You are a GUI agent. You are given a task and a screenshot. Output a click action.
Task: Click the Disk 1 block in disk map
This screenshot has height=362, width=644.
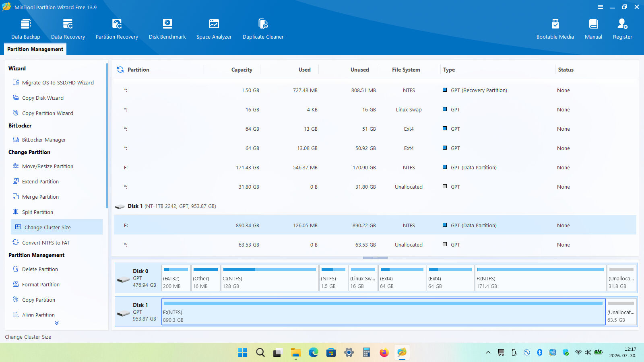coord(138,311)
